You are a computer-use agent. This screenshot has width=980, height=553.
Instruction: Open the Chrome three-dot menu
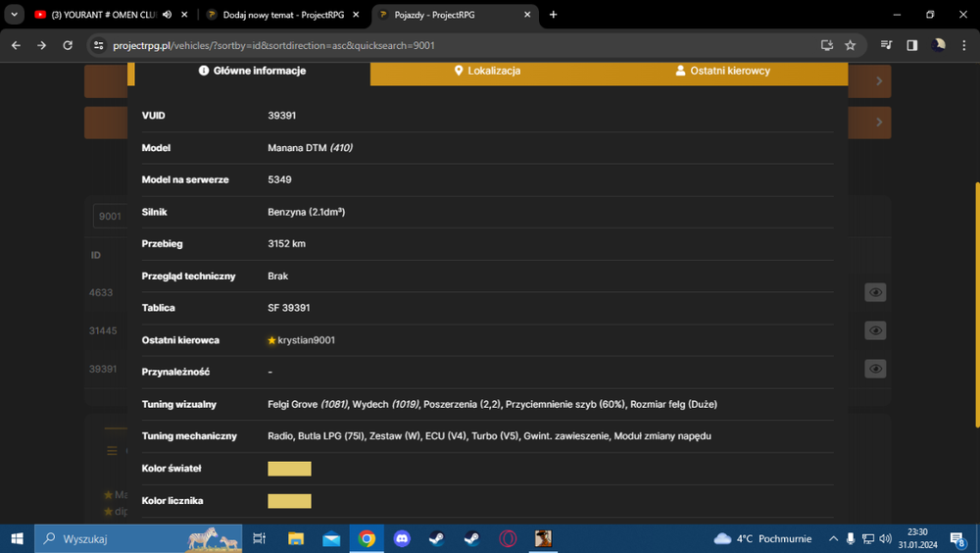coord(963,45)
